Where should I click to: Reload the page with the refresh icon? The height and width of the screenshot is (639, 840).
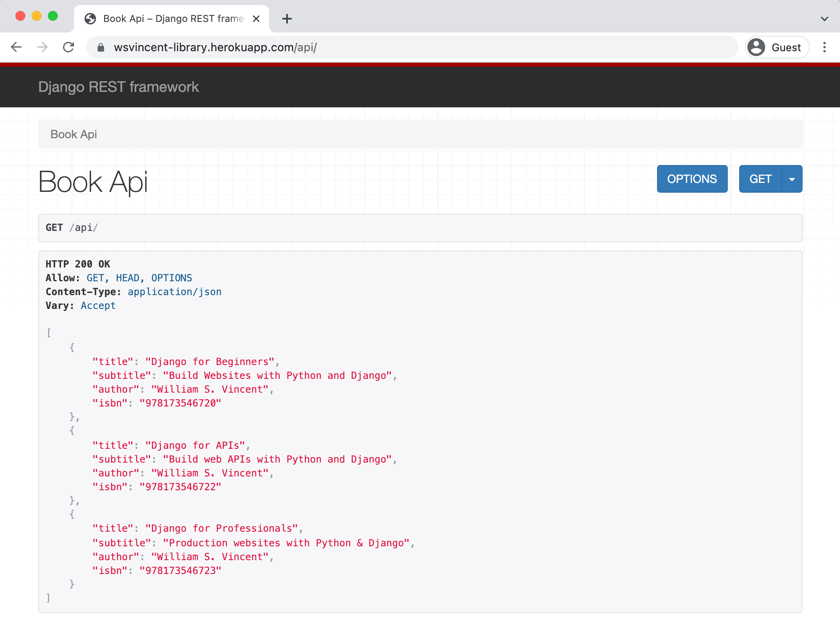click(x=68, y=47)
